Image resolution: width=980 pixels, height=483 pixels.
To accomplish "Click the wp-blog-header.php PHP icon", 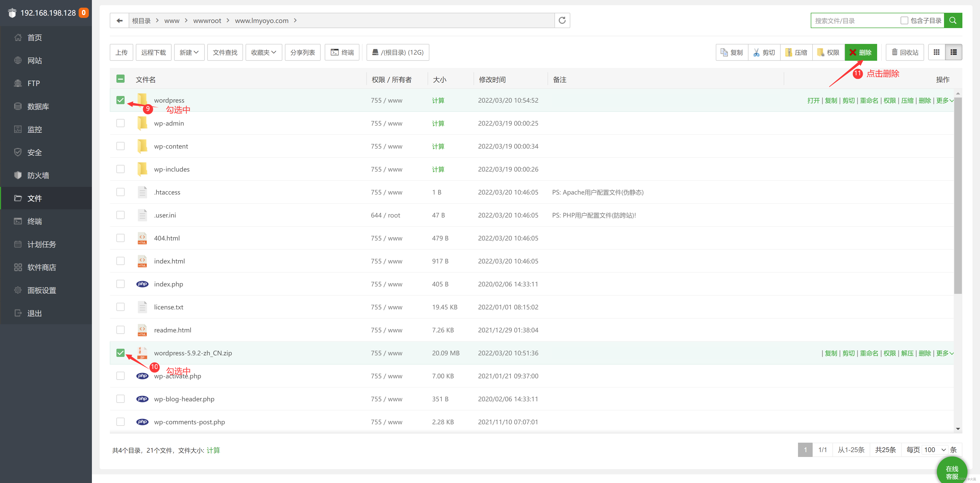I will 142,399.
